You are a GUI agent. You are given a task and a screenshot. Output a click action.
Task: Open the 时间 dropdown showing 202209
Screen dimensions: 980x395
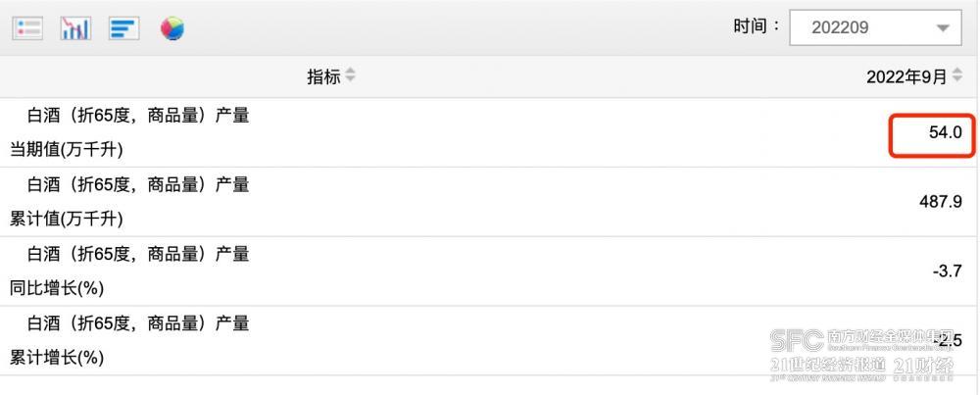pos(875,27)
